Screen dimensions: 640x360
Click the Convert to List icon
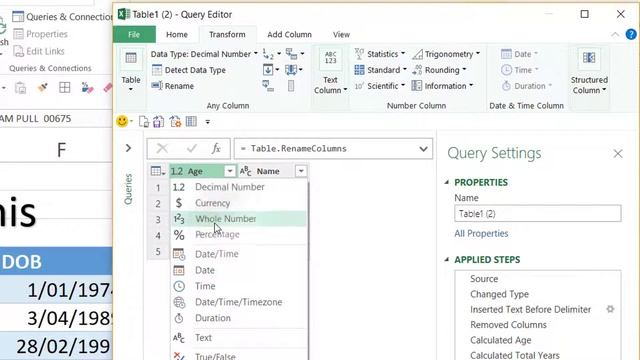291,86
